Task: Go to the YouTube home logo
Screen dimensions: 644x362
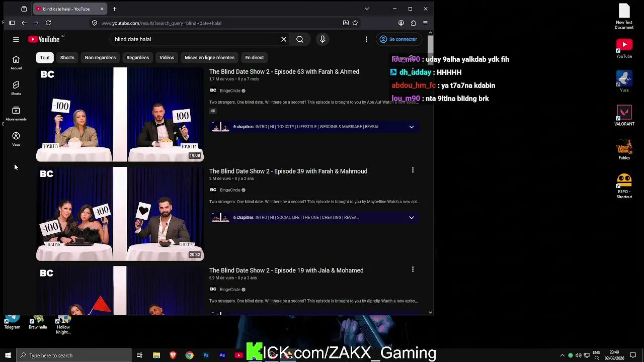Action: [x=44, y=39]
